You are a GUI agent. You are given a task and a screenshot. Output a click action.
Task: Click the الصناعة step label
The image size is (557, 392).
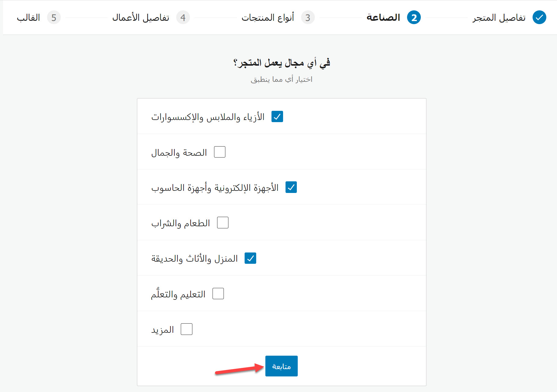(x=383, y=18)
